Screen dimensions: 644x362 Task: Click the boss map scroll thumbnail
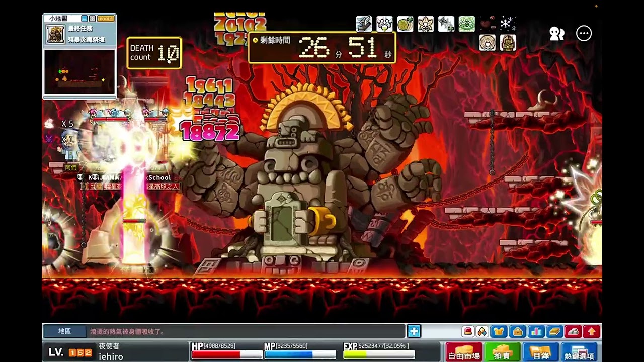55,34
